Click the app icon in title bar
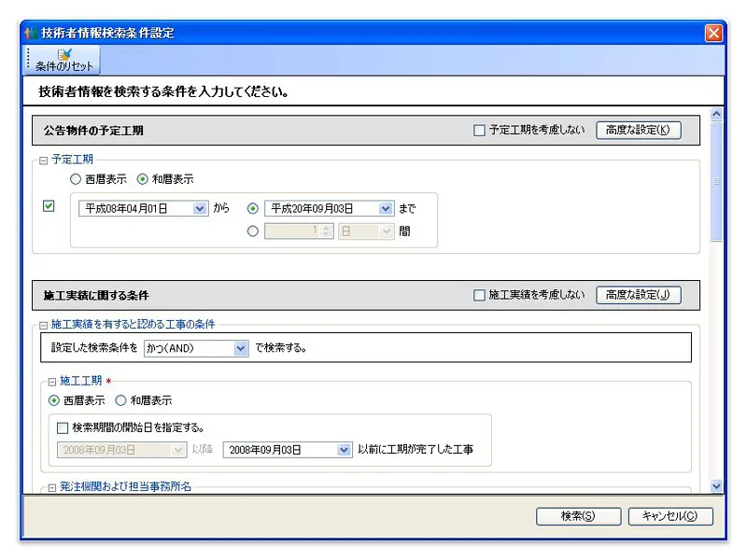747x560 pixels. coord(31,34)
